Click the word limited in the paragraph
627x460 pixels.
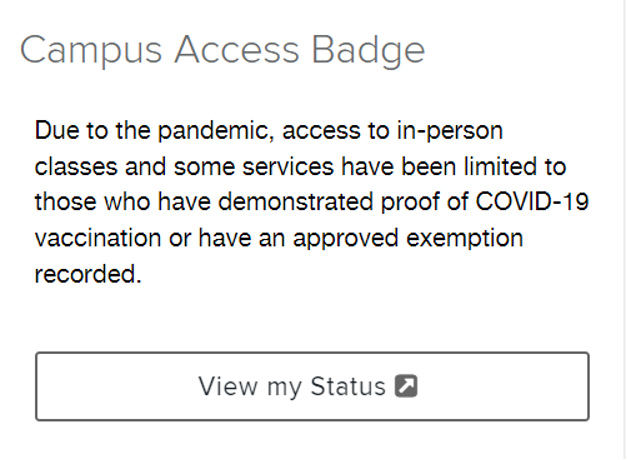pos(499,166)
